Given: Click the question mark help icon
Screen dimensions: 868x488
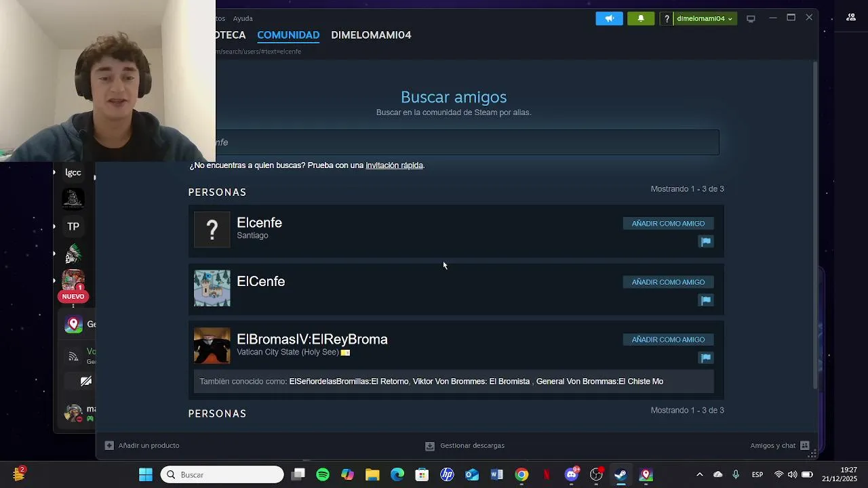Looking at the screenshot, I should pos(667,18).
